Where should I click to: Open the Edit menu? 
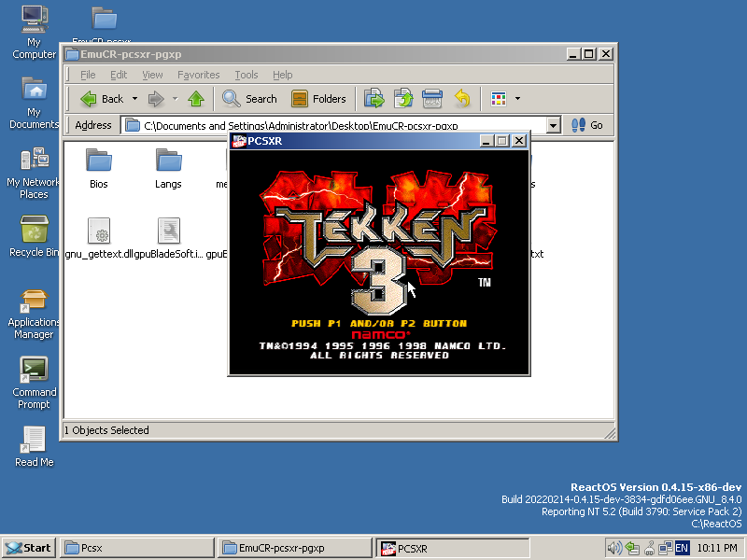click(119, 75)
